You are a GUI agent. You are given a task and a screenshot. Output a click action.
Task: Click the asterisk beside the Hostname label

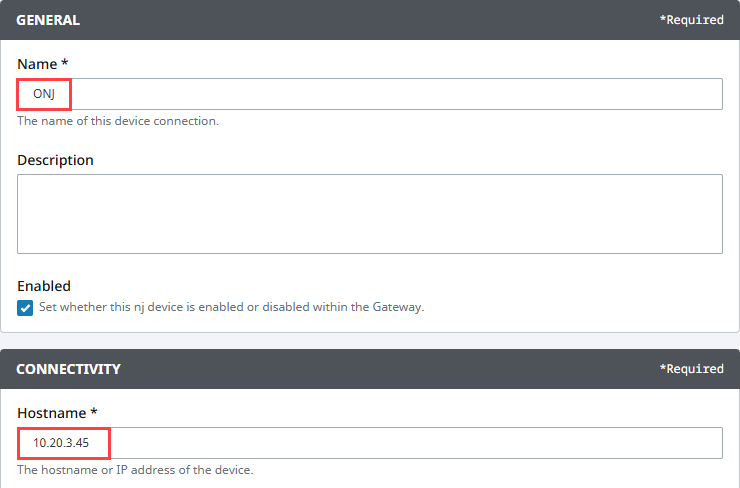pyautogui.click(x=94, y=411)
